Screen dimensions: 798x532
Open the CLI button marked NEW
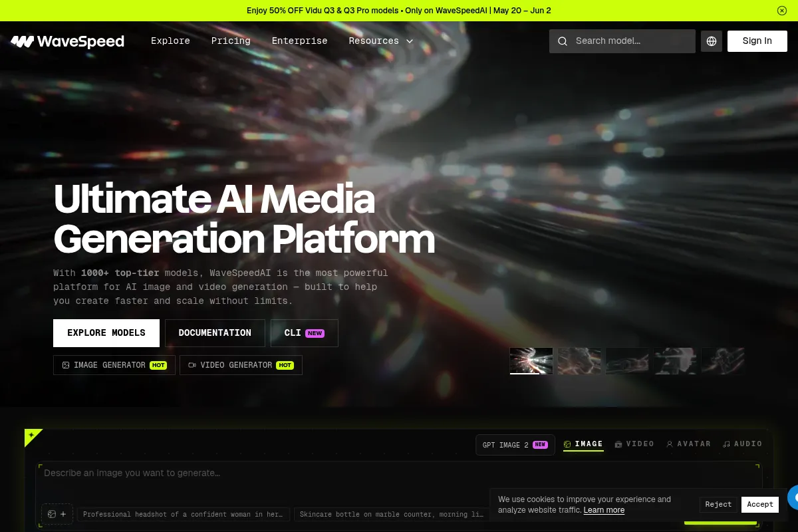point(305,333)
